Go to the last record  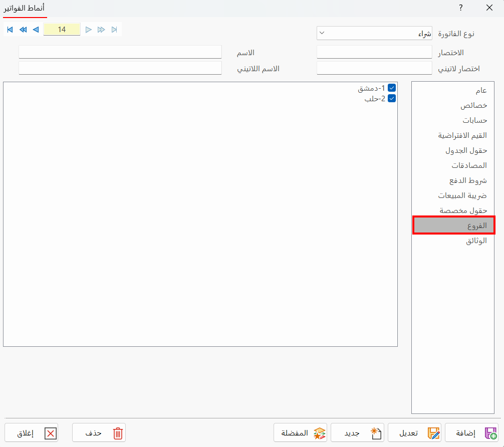coord(114,30)
